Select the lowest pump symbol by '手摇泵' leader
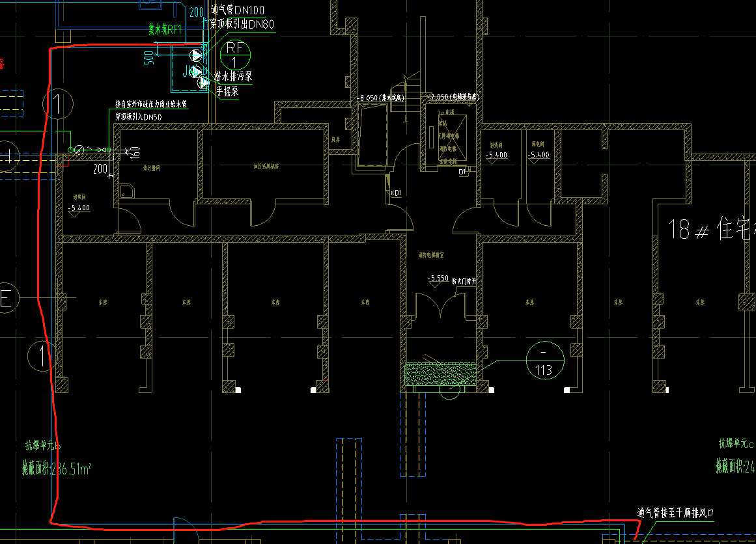The width and height of the screenshot is (756, 544). point(203,83)
